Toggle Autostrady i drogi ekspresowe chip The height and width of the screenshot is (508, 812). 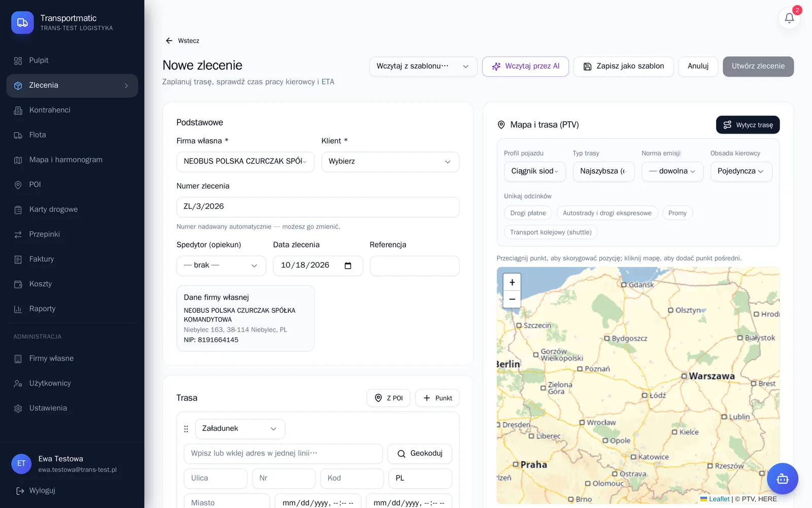(607, 213)
